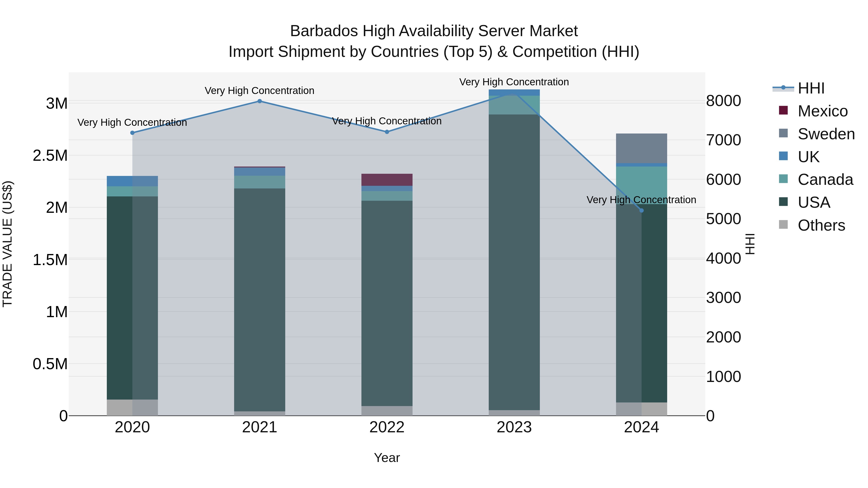Select the Sweden segment of 2024 bar
The image size is (868, 488).
pyautogui.click(x=642, y=148)
